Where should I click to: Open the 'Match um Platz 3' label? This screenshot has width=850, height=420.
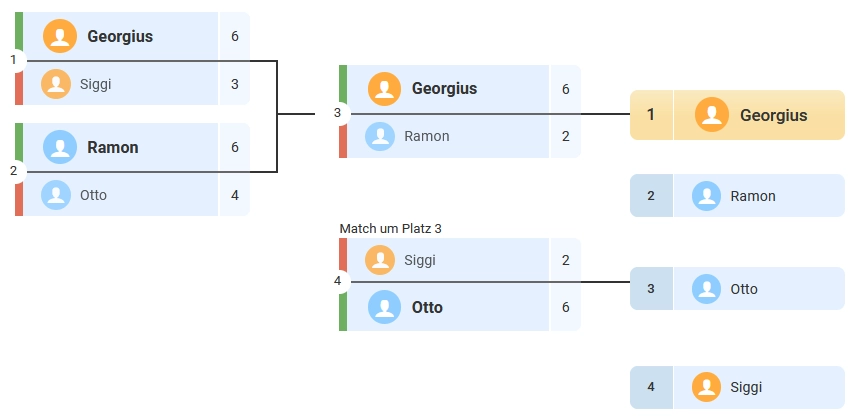(x=390, y=229)
